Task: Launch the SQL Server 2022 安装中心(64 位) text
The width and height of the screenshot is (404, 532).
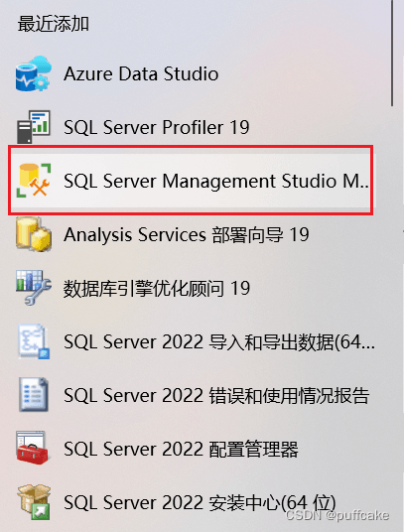Action: coord(200,502)
